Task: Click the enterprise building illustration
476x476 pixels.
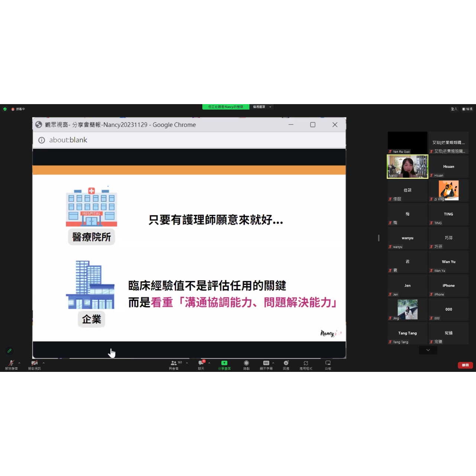Action: coord(90,285)
